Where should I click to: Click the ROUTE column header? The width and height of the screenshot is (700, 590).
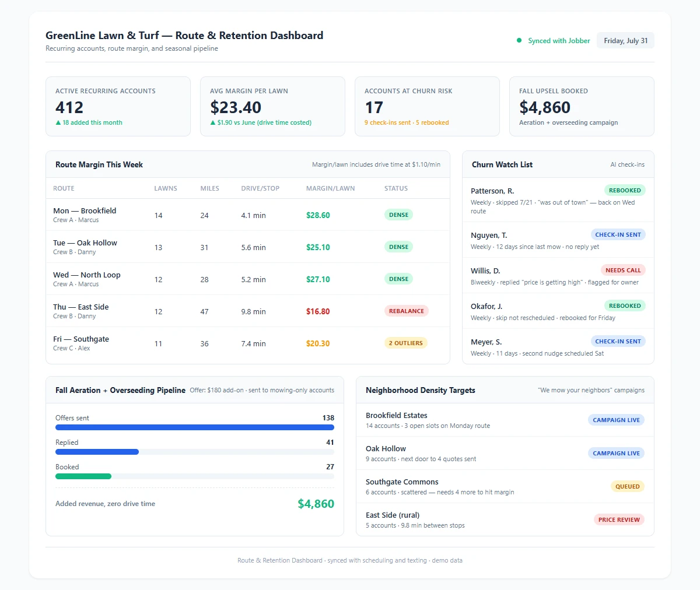tap(64, 188)
